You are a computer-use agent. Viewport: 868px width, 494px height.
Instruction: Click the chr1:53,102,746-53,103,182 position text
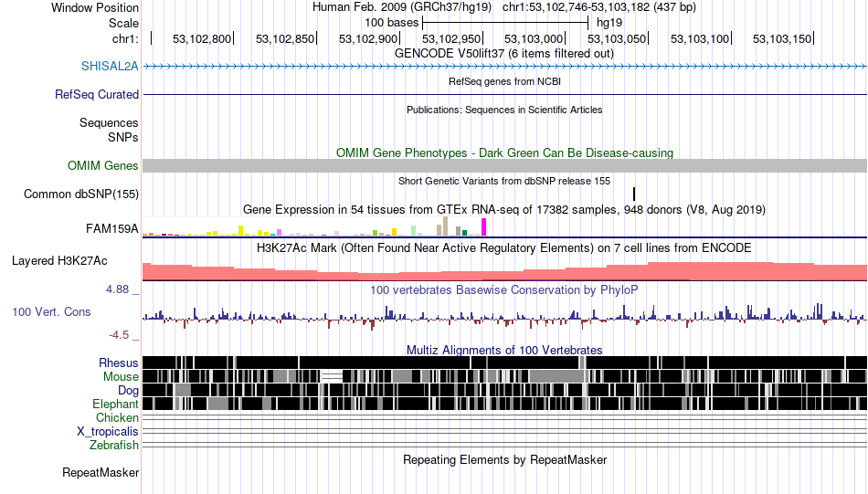point(599,7)
